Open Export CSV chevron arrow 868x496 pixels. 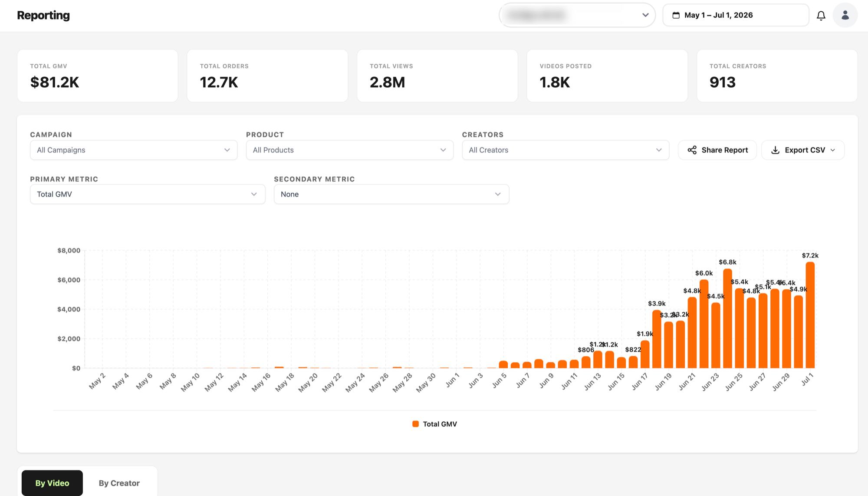tap(832, 150)
